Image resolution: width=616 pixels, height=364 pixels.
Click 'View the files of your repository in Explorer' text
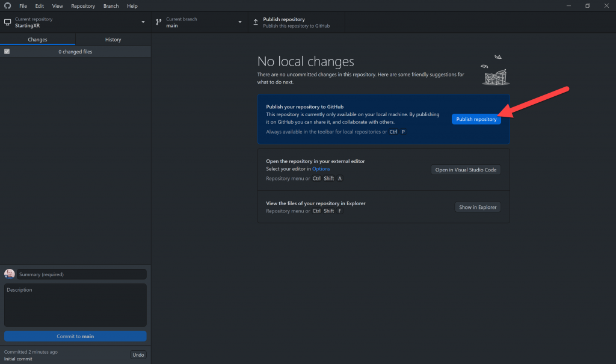click(x=316, y=203)
